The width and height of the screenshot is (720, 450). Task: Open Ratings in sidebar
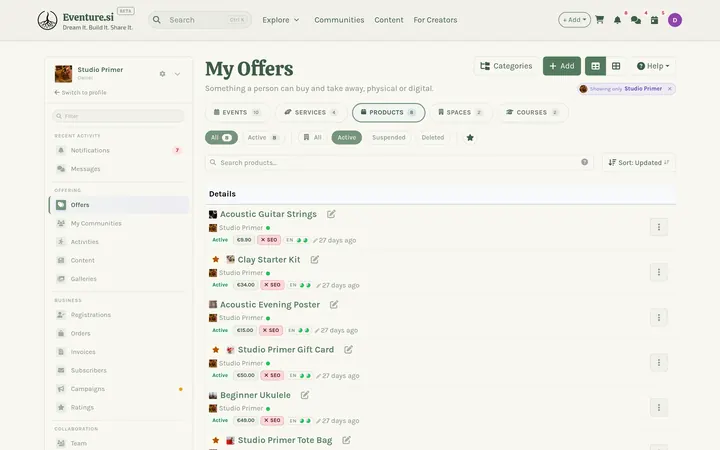tap(119, 407)
